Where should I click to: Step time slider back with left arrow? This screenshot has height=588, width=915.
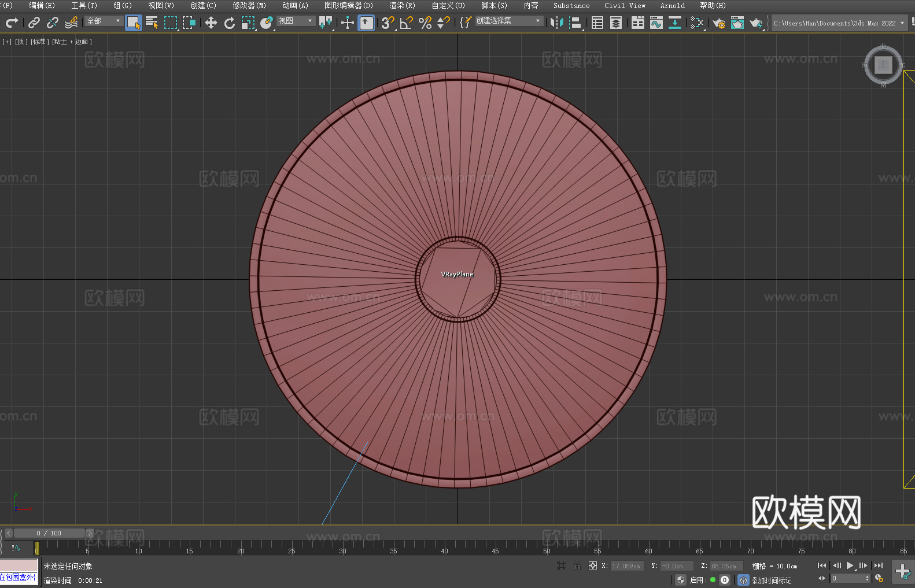point(9,533)
